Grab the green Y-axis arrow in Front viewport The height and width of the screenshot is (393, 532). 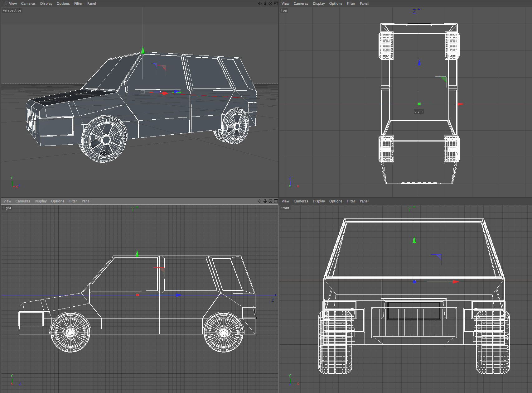[x=414, y=240]
